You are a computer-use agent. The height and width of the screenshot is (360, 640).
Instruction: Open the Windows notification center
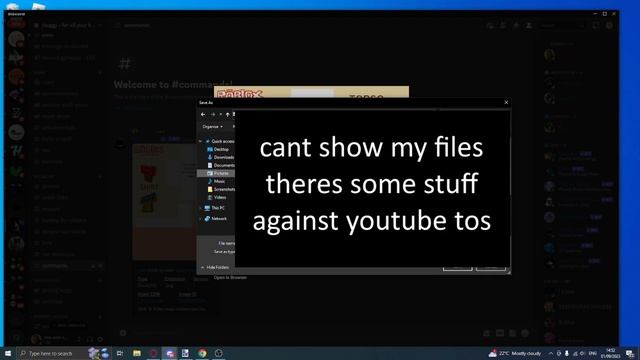[x=630, y=353]
